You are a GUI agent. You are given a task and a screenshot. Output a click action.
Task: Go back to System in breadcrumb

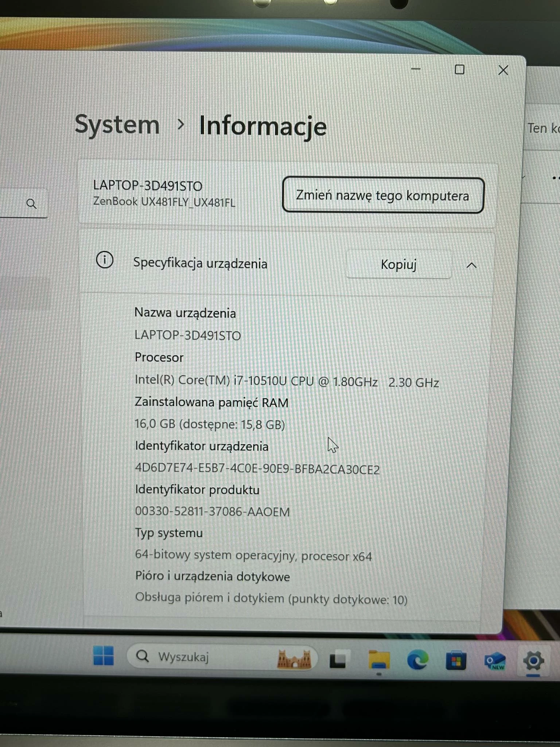click(x=117, y=125)
